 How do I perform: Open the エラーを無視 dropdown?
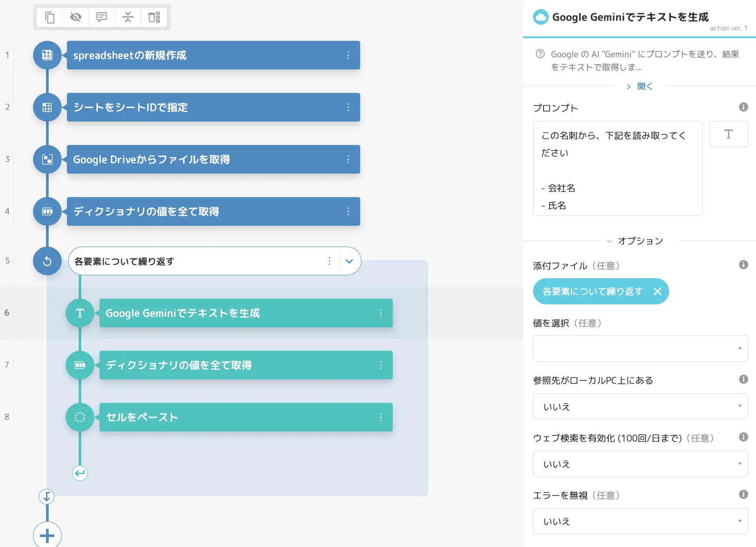pos(640,521)
